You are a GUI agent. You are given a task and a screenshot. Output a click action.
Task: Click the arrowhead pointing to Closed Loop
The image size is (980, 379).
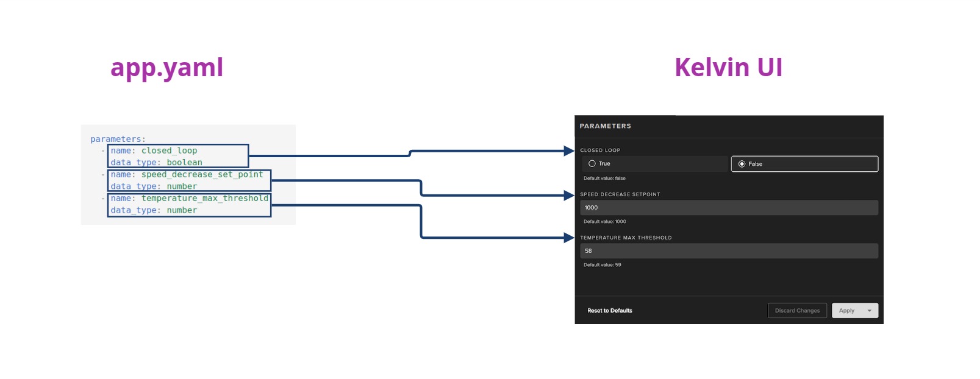point(568,151)
